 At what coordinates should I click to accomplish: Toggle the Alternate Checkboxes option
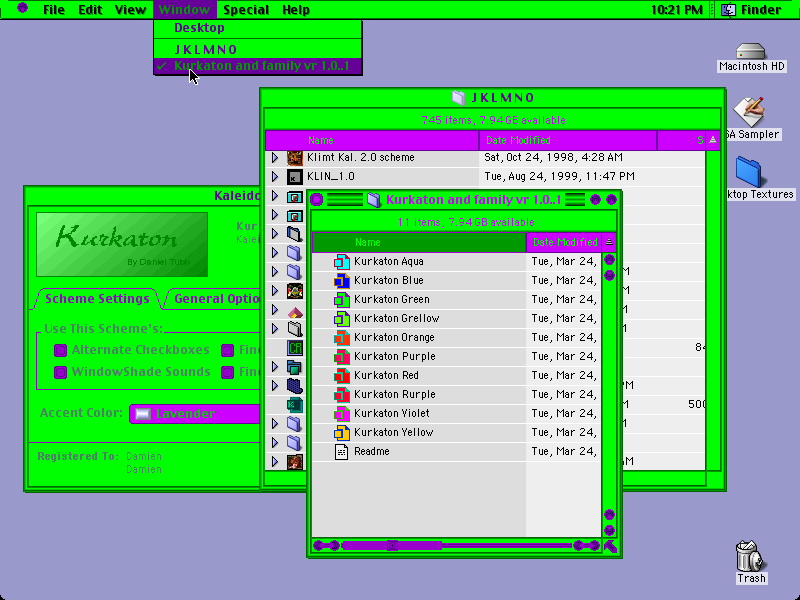pyautogui.click(x=60, y=351)
